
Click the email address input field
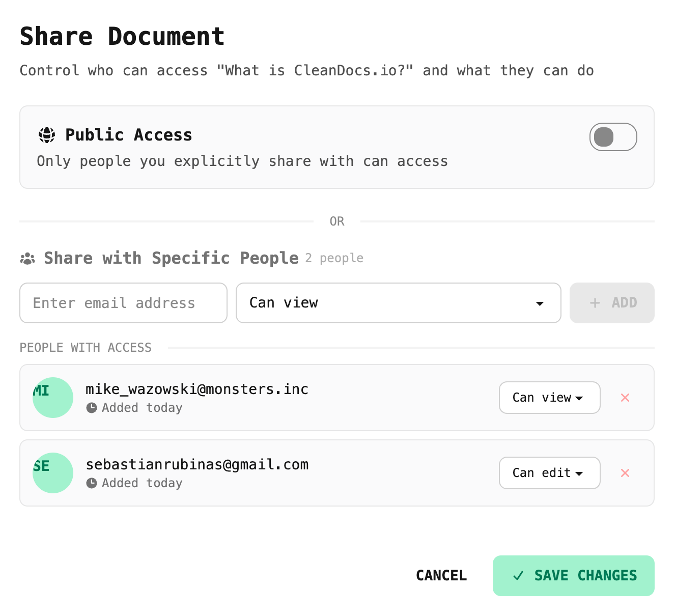pos(123,303)
